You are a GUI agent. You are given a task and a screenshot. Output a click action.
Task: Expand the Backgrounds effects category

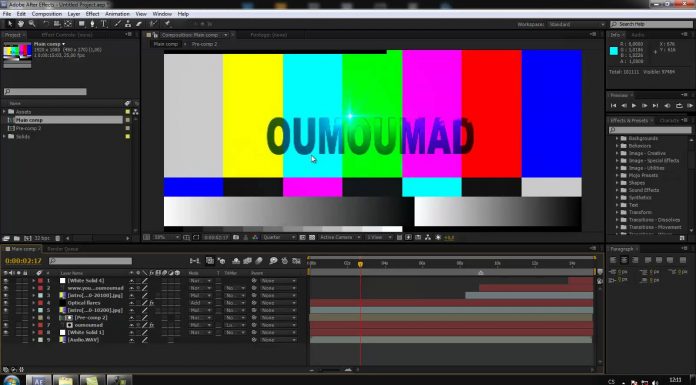click(x=617, y=139)
